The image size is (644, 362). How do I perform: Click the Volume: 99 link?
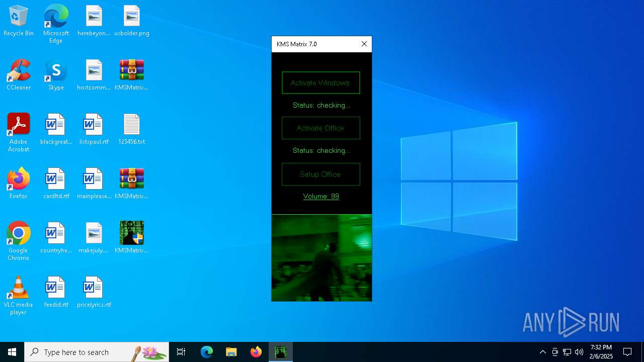pos(321,197)
